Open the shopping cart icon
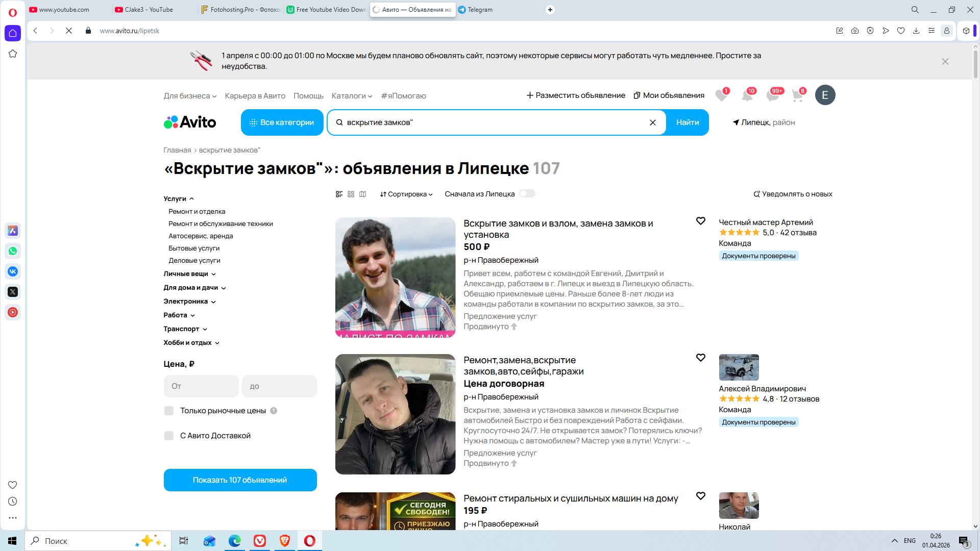 [x=797, y=95]
